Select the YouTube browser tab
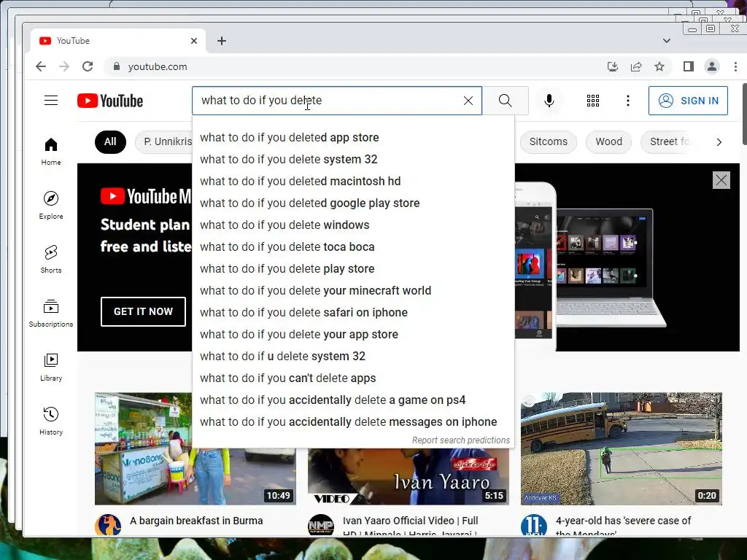 pos(119,41)
